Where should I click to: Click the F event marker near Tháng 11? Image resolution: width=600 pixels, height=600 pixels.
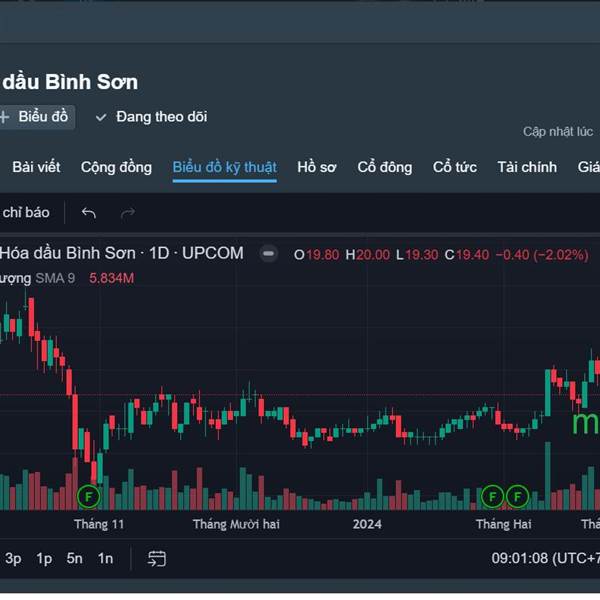point(88,497)
